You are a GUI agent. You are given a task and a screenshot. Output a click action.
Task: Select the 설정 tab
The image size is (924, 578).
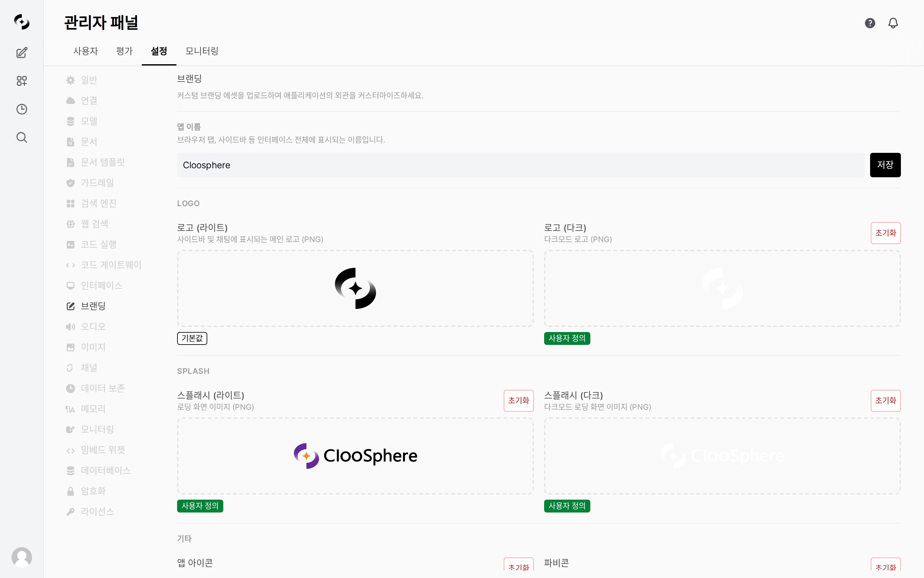click(x=159, y=51)
